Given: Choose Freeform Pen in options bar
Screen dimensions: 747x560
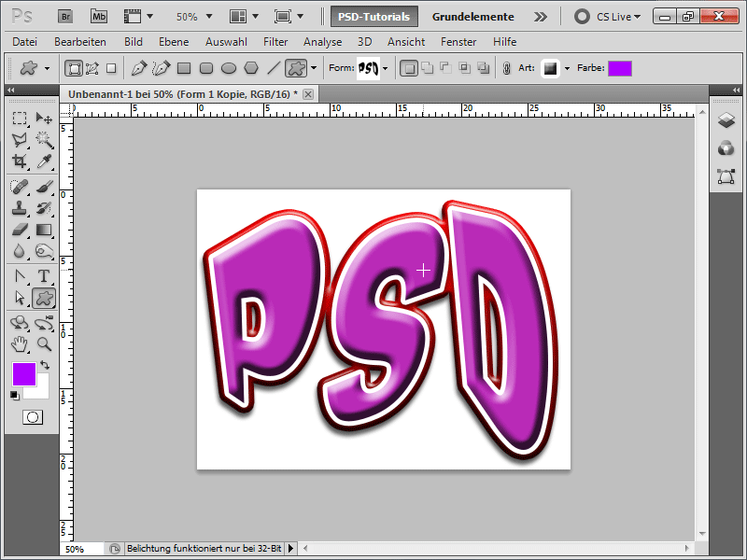Looking at the screenshot, I should [x=161, y=68].
